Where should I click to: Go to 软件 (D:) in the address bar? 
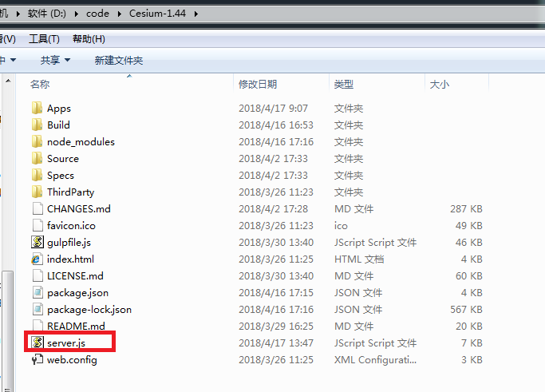click(x=47, y=14)
